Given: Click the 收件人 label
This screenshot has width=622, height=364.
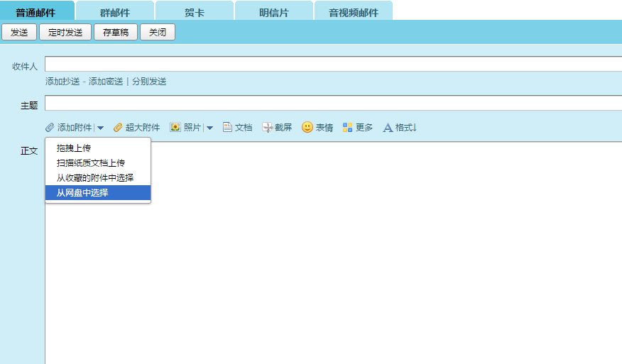Looking at the screenshot, I should point(25,66).
